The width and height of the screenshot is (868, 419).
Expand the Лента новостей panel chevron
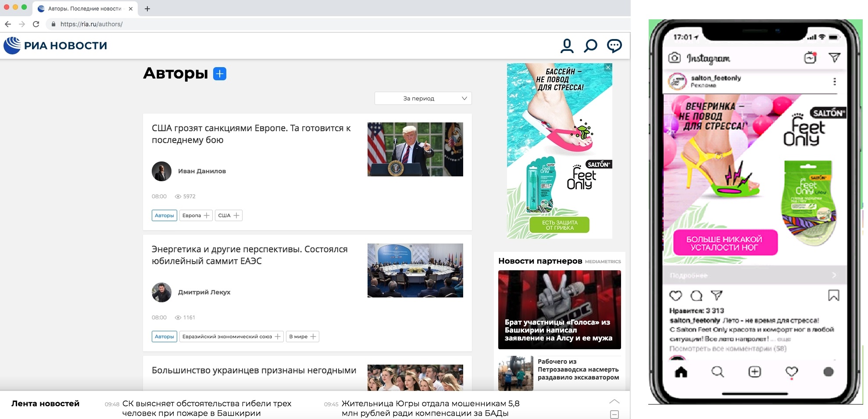(614, 401)
